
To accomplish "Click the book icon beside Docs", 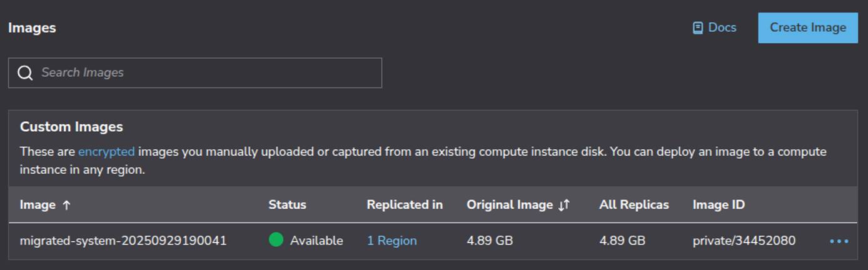I will (698, 28).
